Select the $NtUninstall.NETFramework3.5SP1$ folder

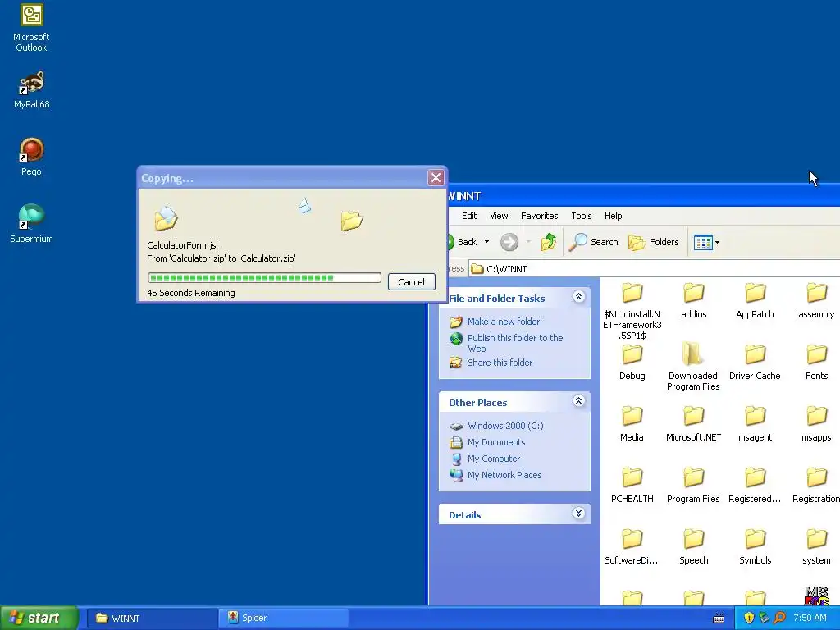click(x=632, y=311)
